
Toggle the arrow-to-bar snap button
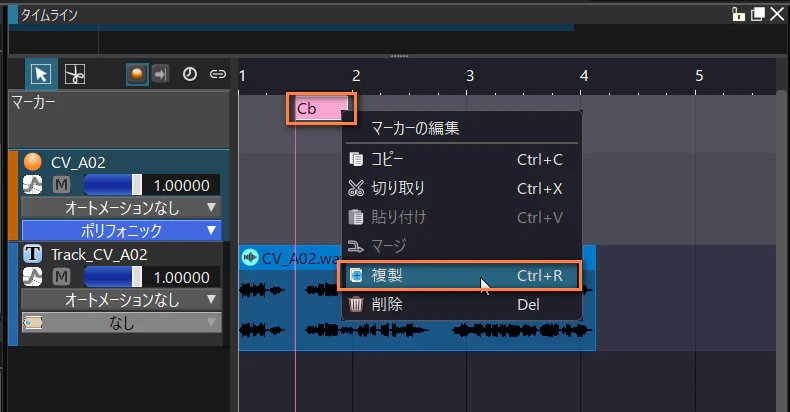point(160,74)
